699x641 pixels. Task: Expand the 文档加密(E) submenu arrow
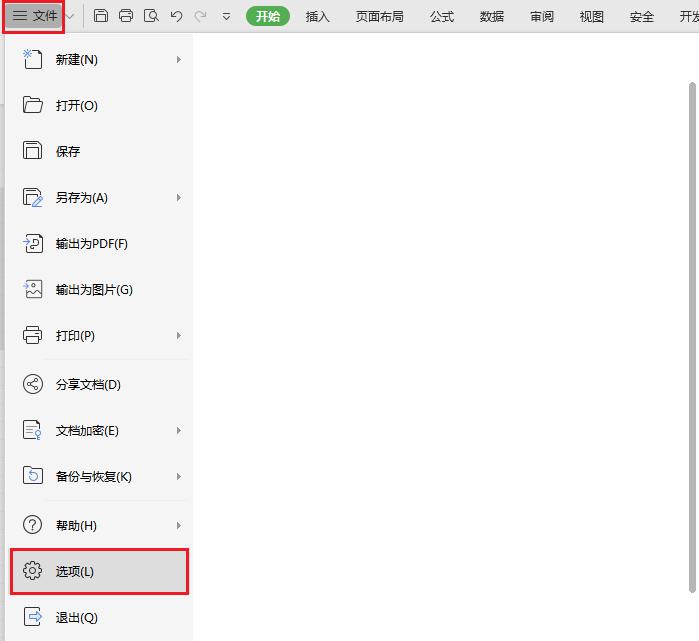(x=178, y=430)
